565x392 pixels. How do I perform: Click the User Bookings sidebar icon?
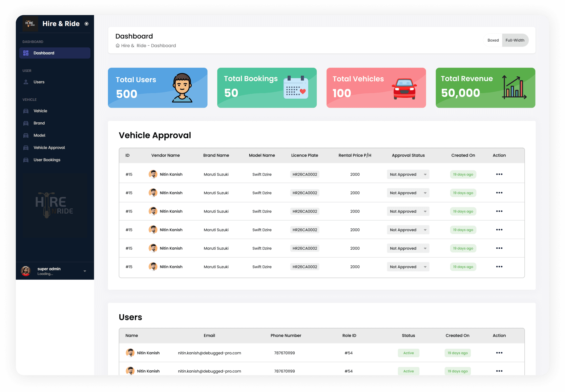(x=26, y=160)
